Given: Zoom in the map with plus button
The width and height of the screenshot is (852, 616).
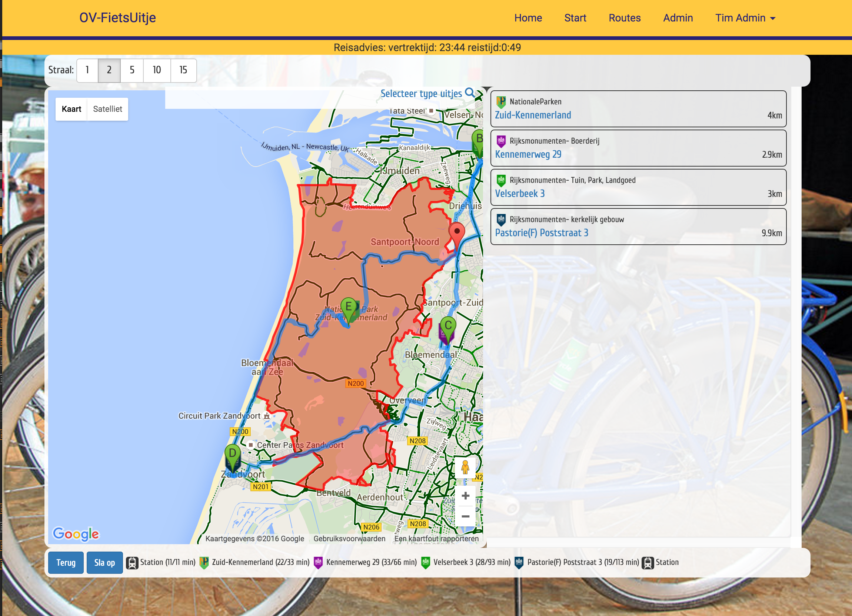Looking at the screenshot, I should 465,496.
